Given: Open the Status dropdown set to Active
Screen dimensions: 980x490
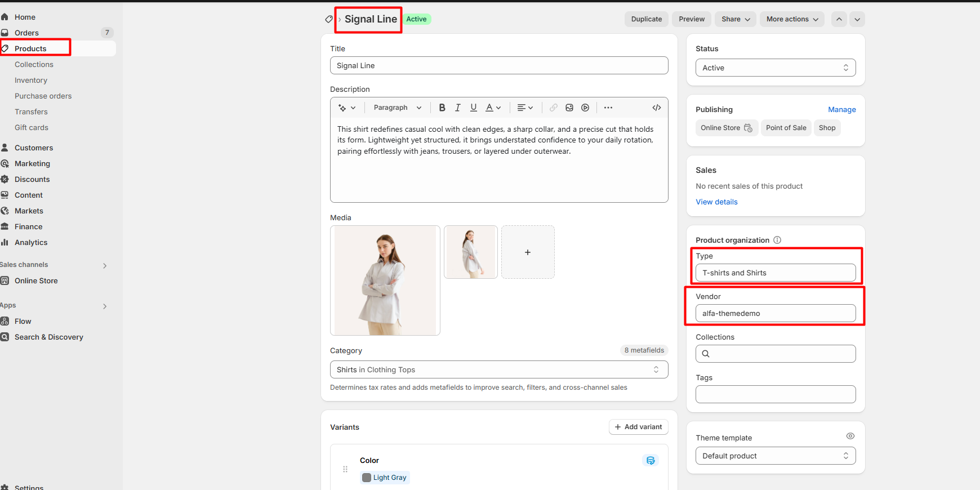Looking at the screenshot, I should pyautogui.click(x=776, y=68).
